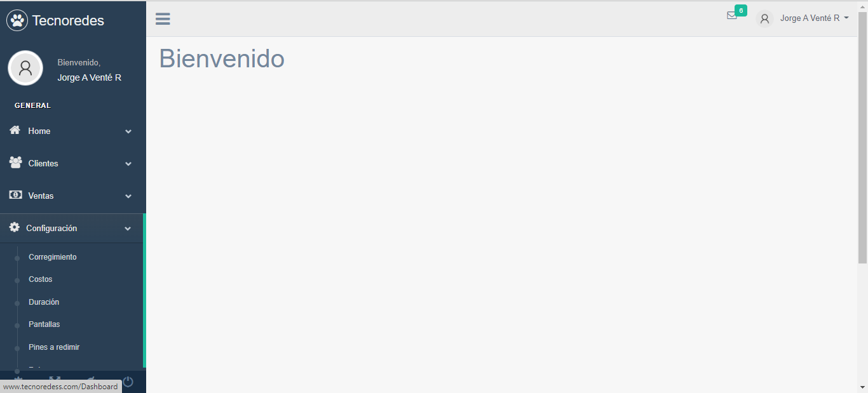868x393 pixels.
Task: Click the power logout icon in footer
Action: click(128, 382)
